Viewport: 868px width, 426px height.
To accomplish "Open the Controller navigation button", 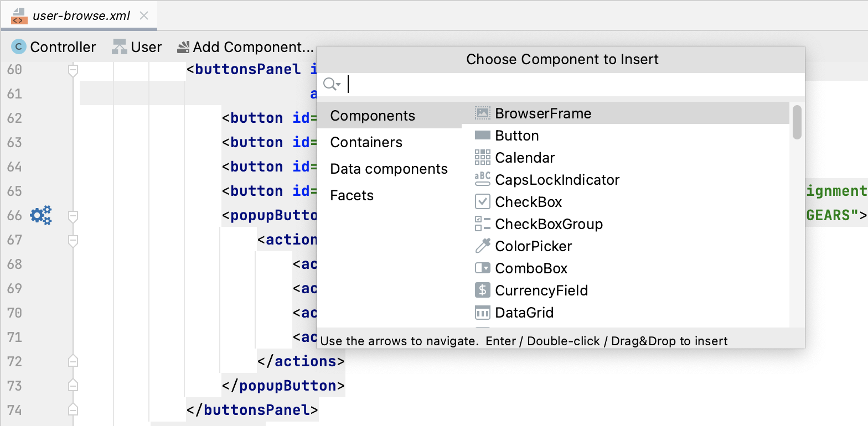I will (54, 47).
